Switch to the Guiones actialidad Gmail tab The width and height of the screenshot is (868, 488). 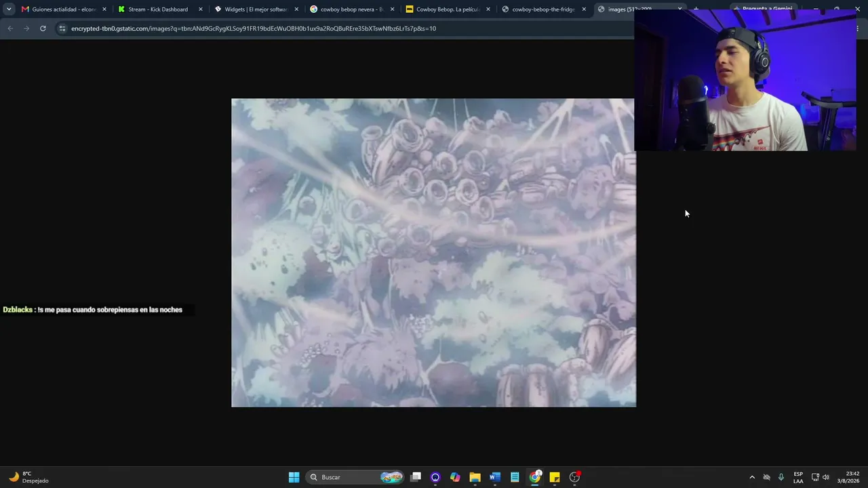point(64,9)
